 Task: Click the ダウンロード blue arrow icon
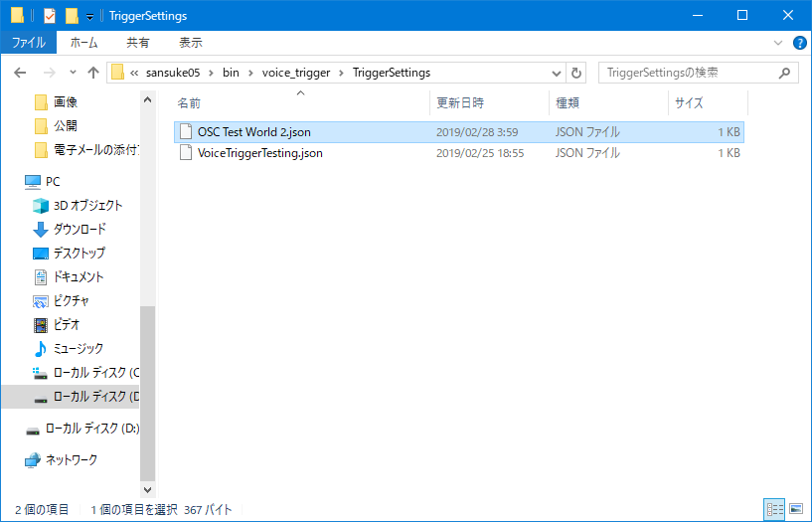[41, 230]
